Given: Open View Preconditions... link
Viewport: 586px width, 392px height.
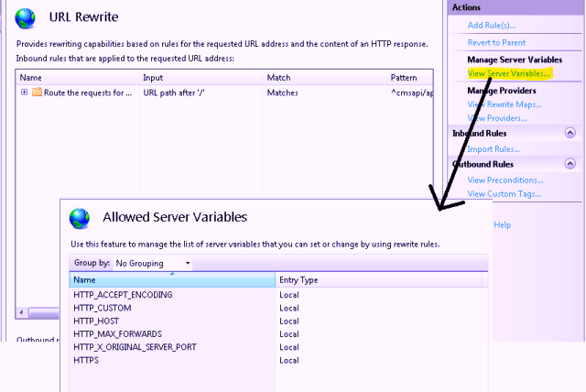Looking at the screenshot, I should click(505, 180).
